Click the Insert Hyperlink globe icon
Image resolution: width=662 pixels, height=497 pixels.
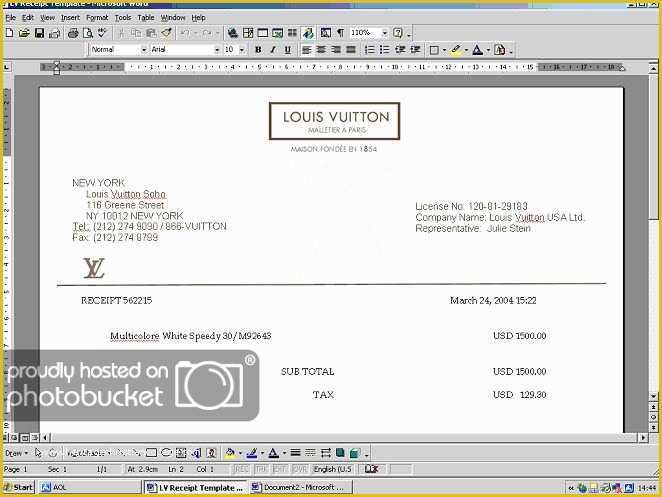coord(233,33)
